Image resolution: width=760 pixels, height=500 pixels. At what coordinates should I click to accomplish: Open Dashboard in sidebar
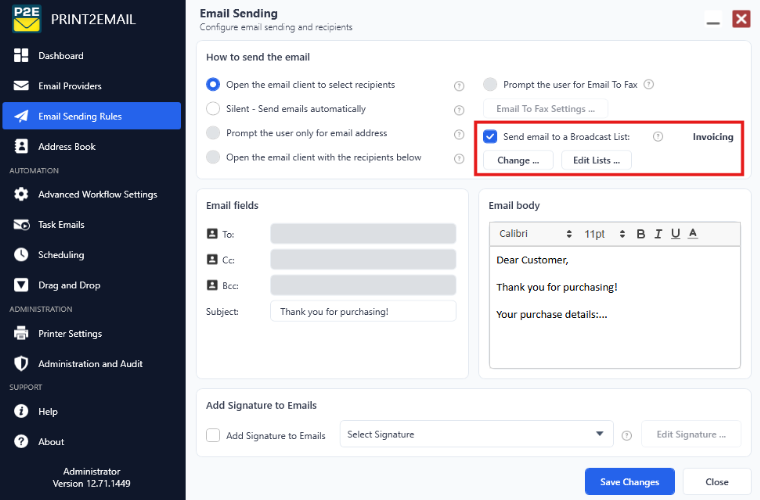(x=92, y=56)
